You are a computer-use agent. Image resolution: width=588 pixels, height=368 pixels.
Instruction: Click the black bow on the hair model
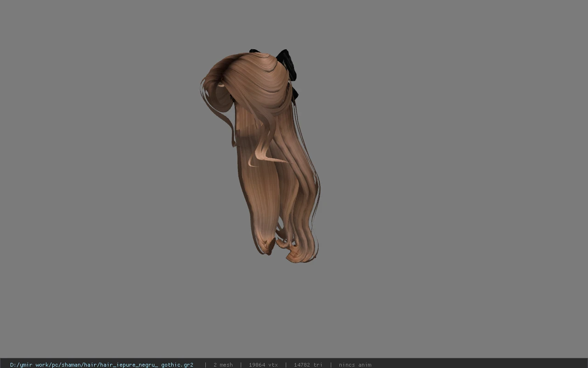287,64
